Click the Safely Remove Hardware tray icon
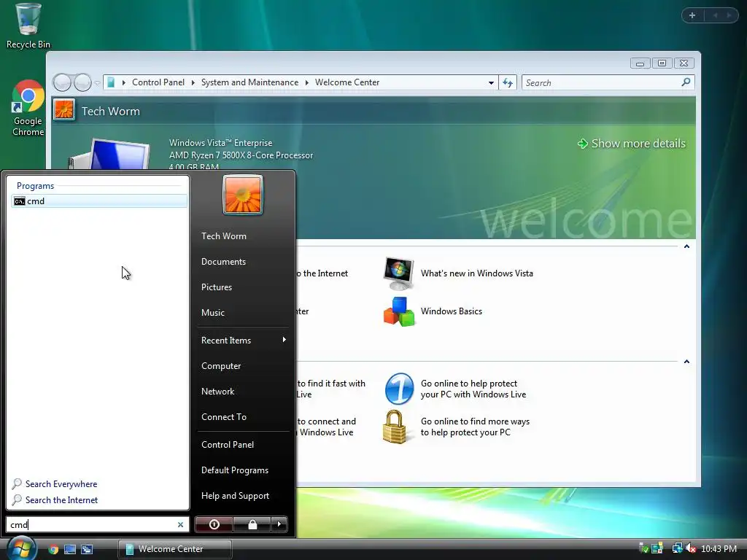The width and height of the screenshot is (747, 560). tap(643, 548)
